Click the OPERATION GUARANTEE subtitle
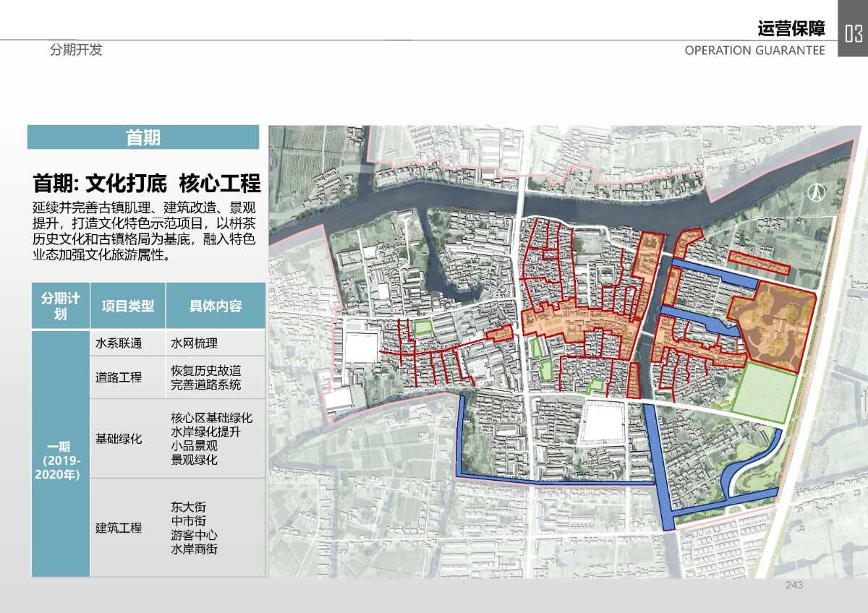This screenshot has height=613, width=868. [754, 50]
